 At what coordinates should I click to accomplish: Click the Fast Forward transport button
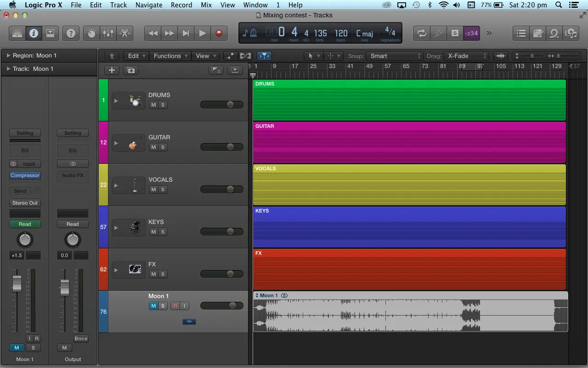(170, 33)
